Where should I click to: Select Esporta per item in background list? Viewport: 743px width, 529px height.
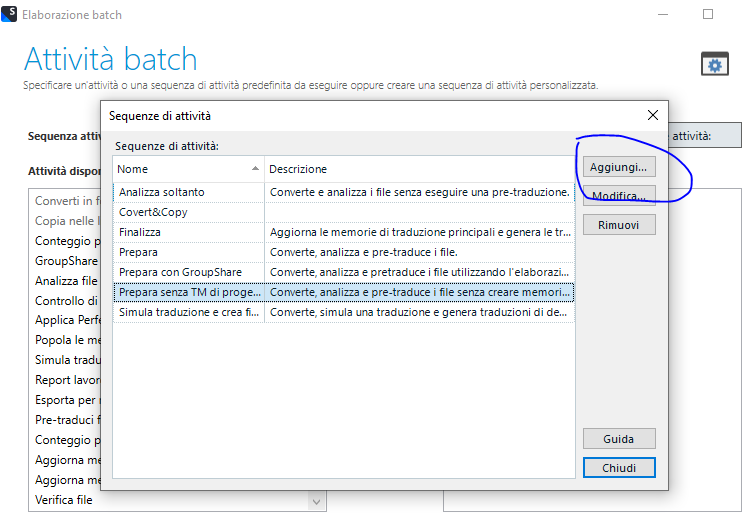click(67, 400)
